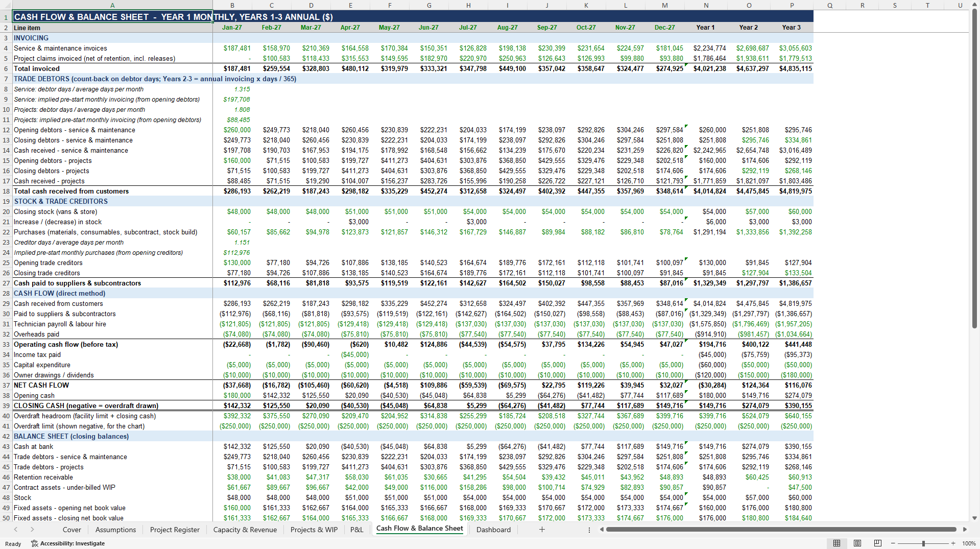Select row 18 header
This screenshot has width=980, height=549.
(x=6, y=191)
